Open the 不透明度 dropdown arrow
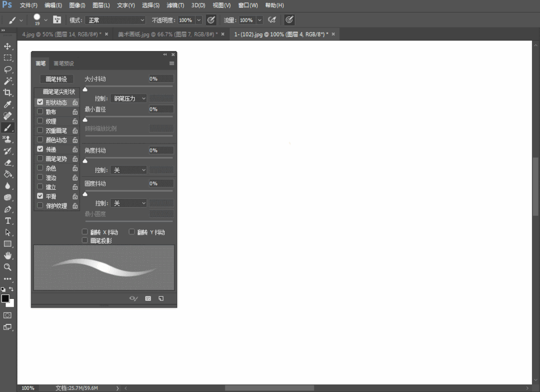 click(x=199, y=20)
